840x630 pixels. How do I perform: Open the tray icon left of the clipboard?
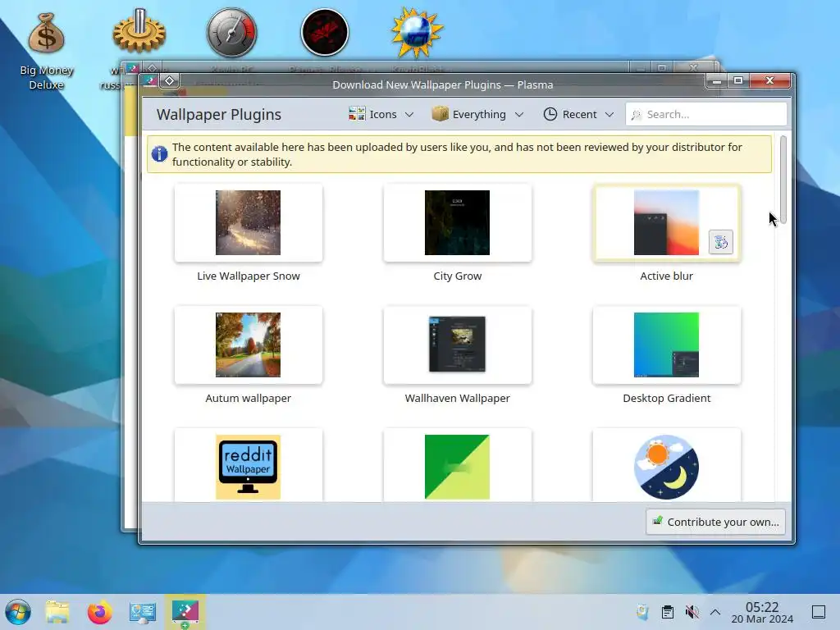(x=642, y=612)
